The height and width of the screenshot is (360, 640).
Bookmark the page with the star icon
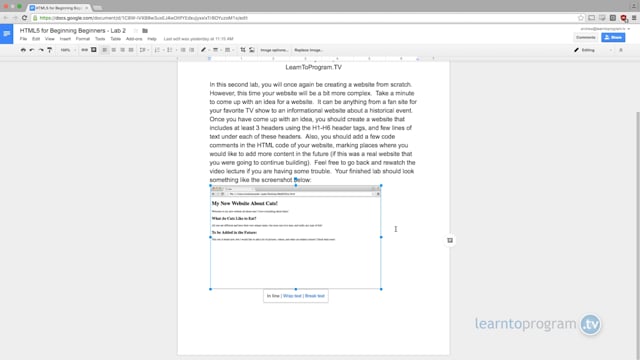580,18
